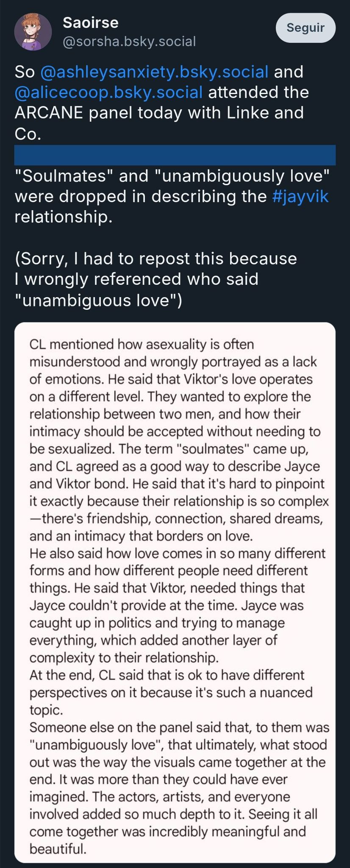350x868 pixels.
Task: Click the "He also said how love comes" line
Action: tap(178, 553)
